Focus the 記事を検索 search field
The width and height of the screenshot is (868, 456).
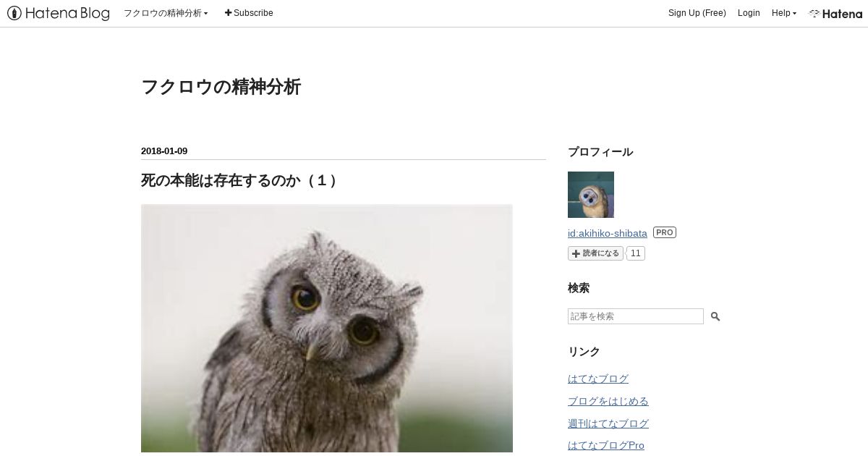636,316
